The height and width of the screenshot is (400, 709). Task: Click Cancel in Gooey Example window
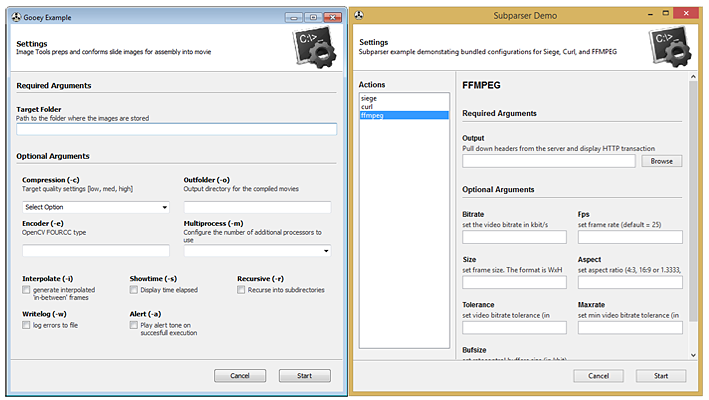tap(240, 376)
